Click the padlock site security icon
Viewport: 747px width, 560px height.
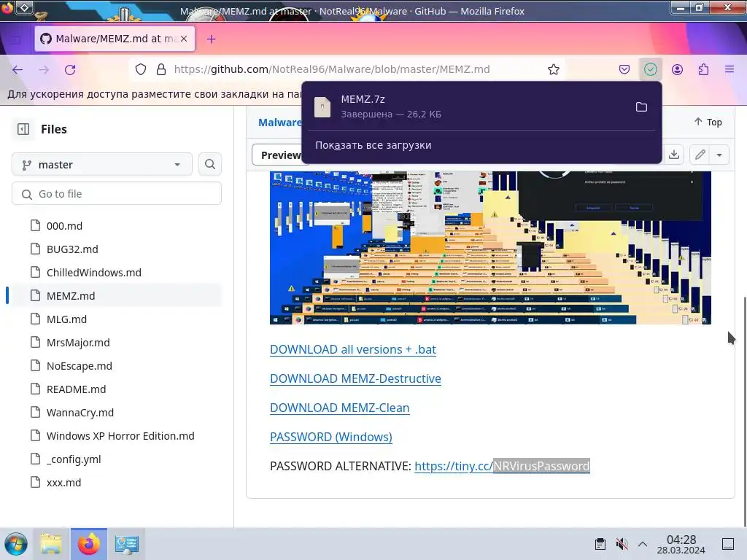[x=161, y=69]
